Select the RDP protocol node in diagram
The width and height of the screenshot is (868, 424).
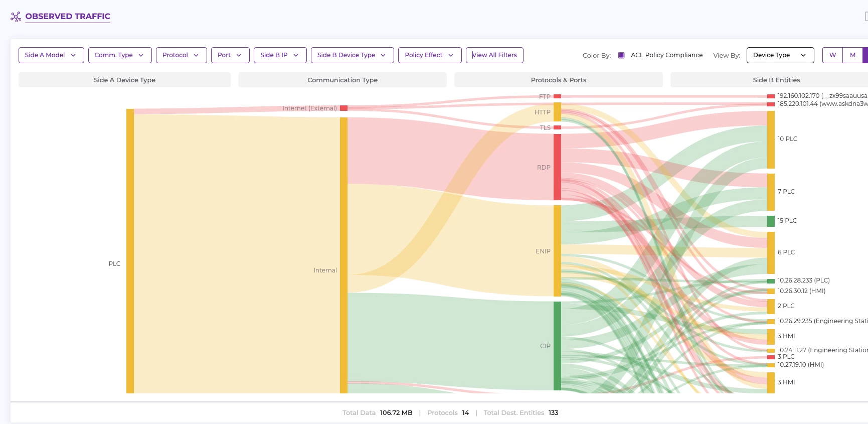point(557,167)
